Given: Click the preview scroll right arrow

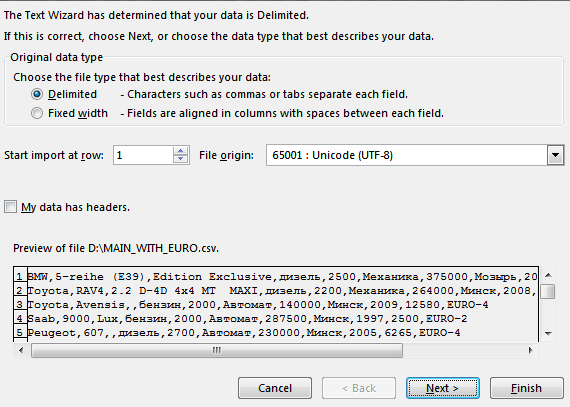Looking at the screenshot, I should (530, 350).
